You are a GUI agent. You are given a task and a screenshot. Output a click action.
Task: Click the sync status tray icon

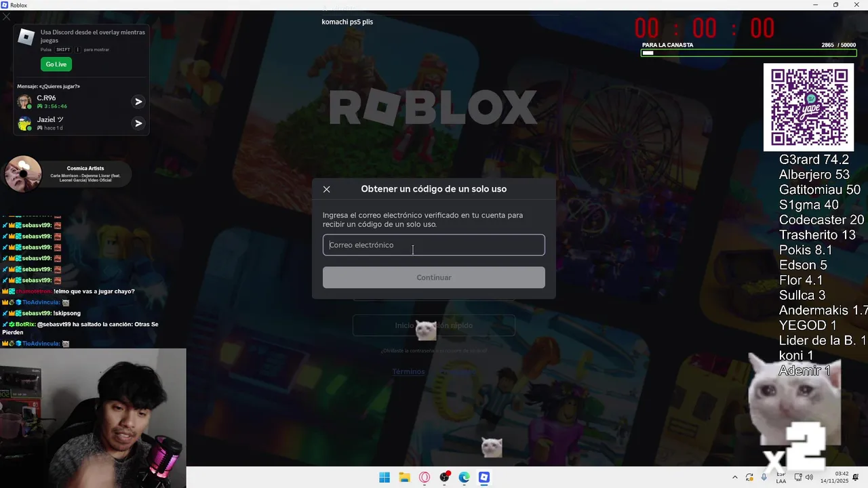[749, 477]
